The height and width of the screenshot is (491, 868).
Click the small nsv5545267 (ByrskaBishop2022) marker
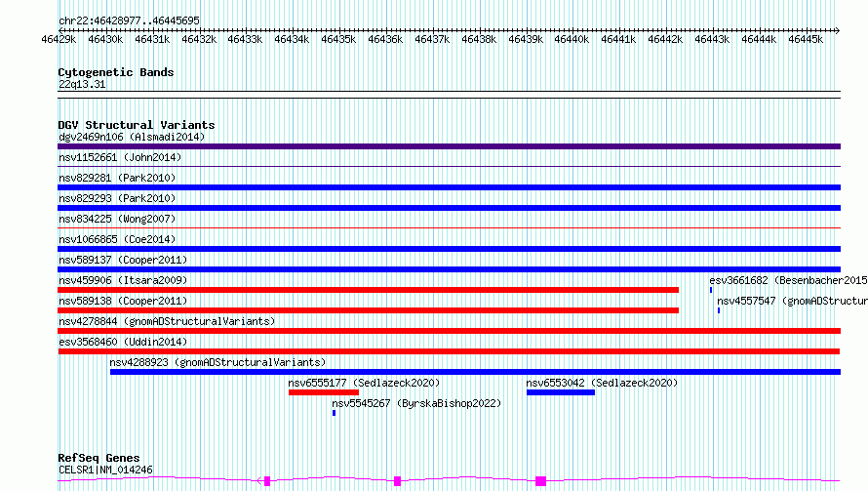[x=334, y=413]
